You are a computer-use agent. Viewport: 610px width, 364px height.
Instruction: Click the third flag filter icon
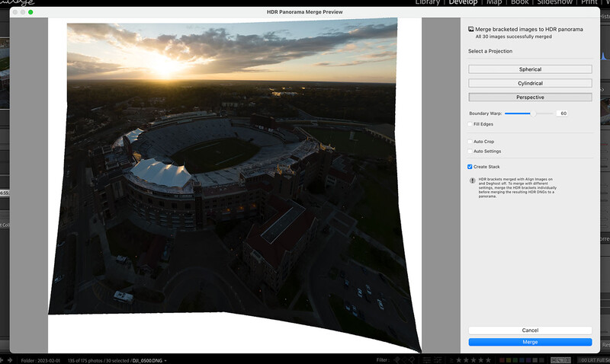(412, 360)
